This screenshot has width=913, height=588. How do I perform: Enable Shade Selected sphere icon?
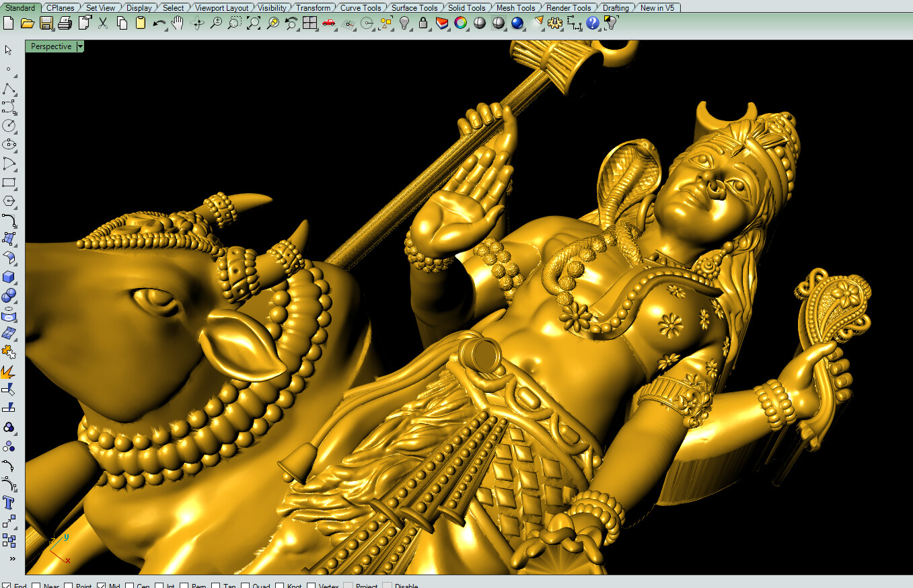tap(499, 24)
